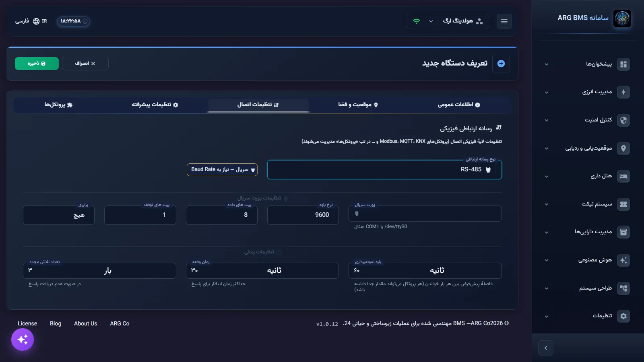Collapse the sidebar with the chevron button

(x=546, y=348)
